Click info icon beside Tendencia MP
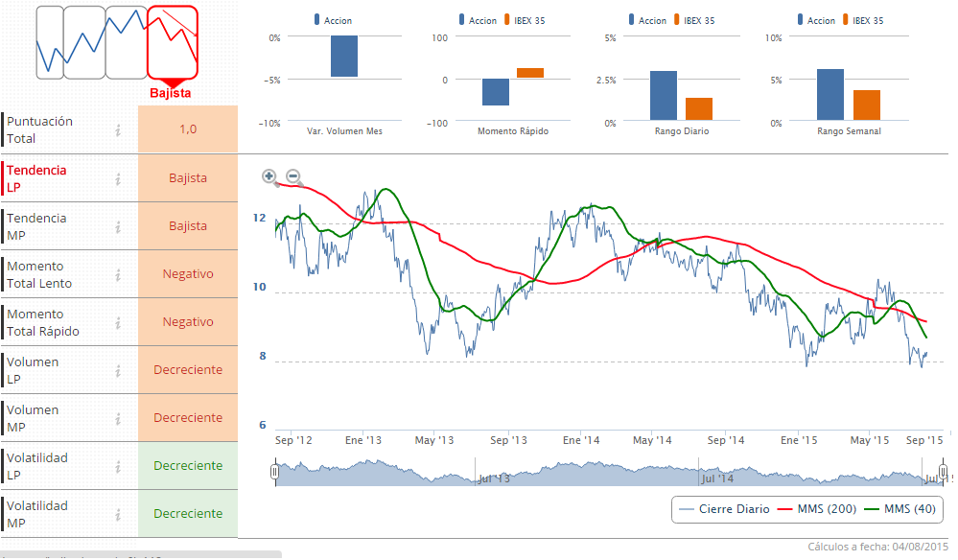 (x=118, y=226)
